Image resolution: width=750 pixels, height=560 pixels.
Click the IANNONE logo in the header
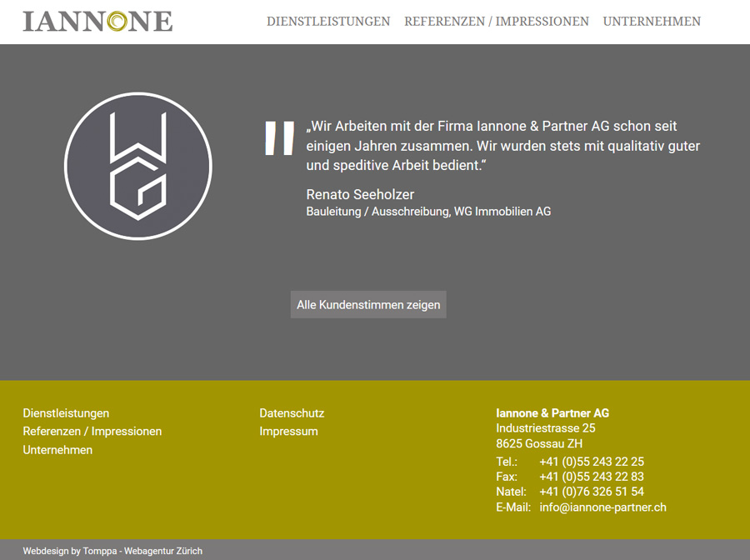click(97, 21)
